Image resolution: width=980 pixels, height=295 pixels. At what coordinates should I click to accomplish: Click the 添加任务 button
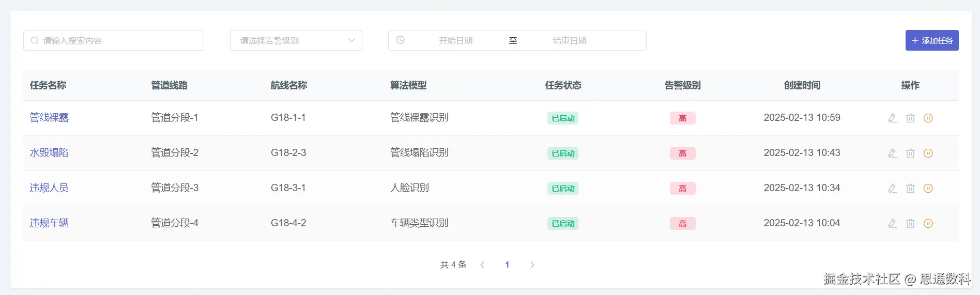[x=932, y=40]
